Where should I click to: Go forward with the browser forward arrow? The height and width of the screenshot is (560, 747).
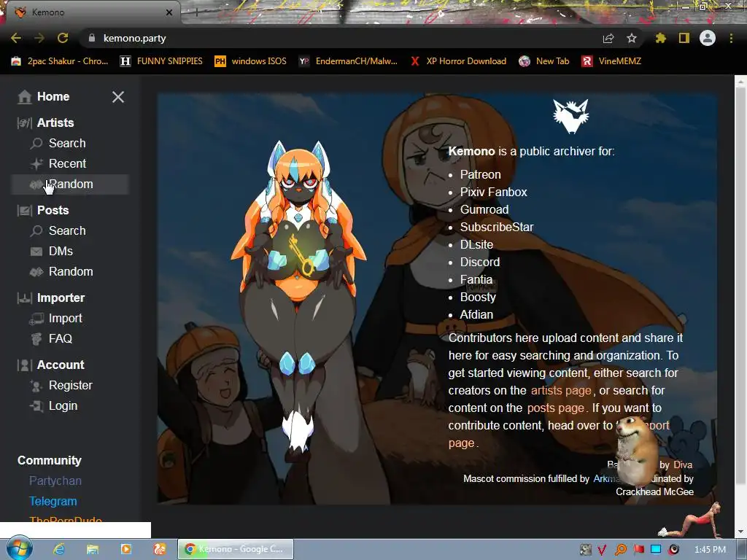[x=39, y=38]
